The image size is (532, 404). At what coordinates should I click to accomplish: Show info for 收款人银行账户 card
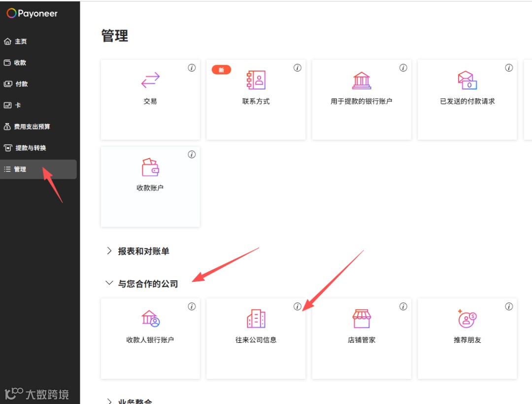tap(192, 306)
